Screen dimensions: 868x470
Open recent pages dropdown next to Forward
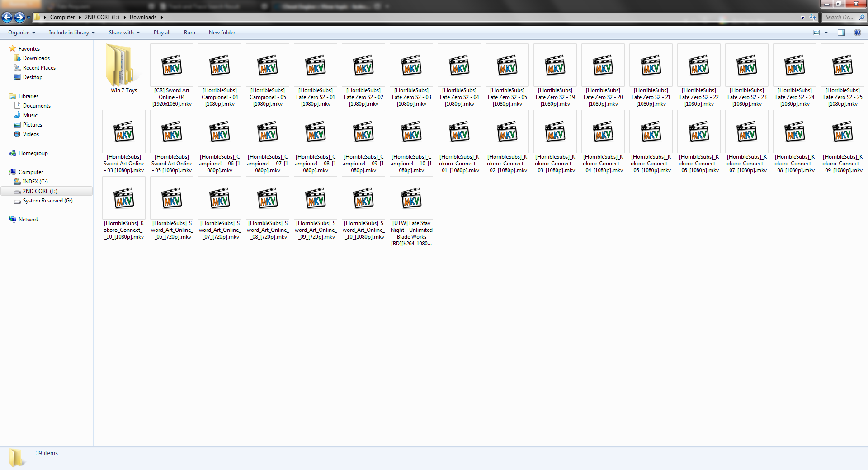pyautogui.click(x=28, y=17)
